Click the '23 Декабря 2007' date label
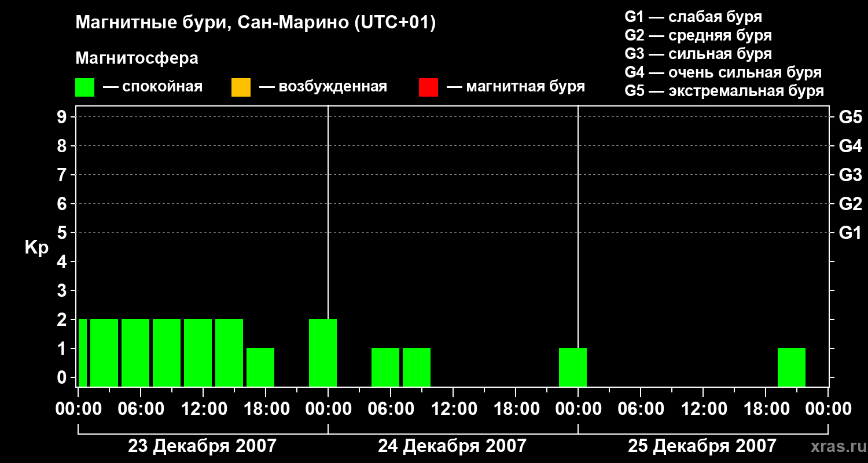This screenshot has width=868, height=463. point(202,446)
